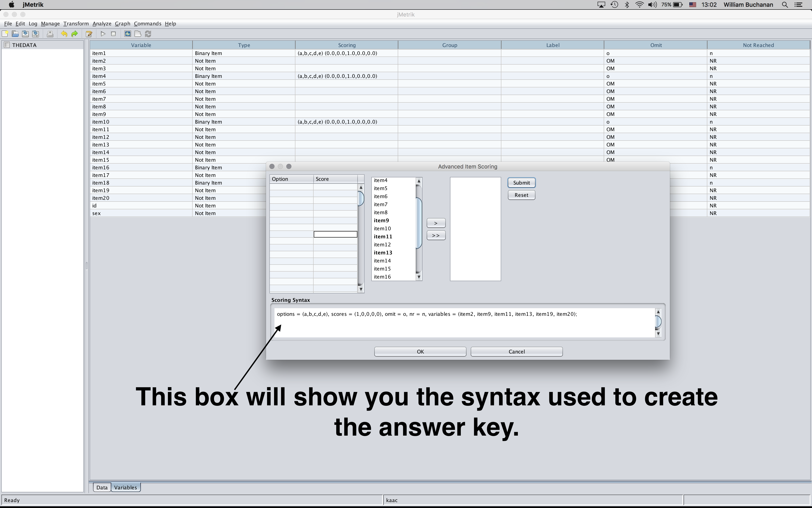The width and height of the screenshot is (812, 508).
Task: Click the Open folder toolbar icon
Action: tap(15, 34)
